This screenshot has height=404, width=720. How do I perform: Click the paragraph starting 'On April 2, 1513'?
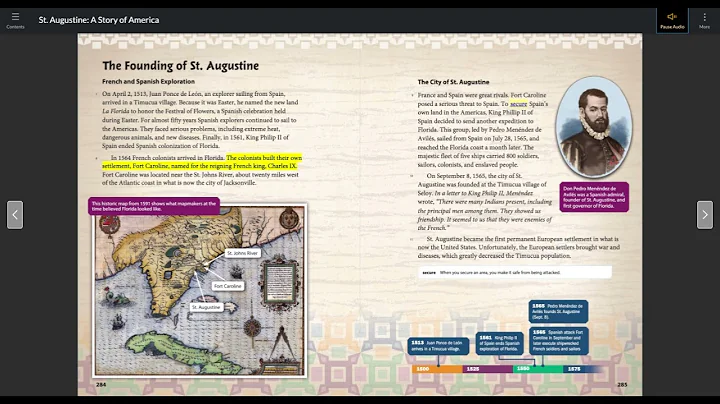200,120
